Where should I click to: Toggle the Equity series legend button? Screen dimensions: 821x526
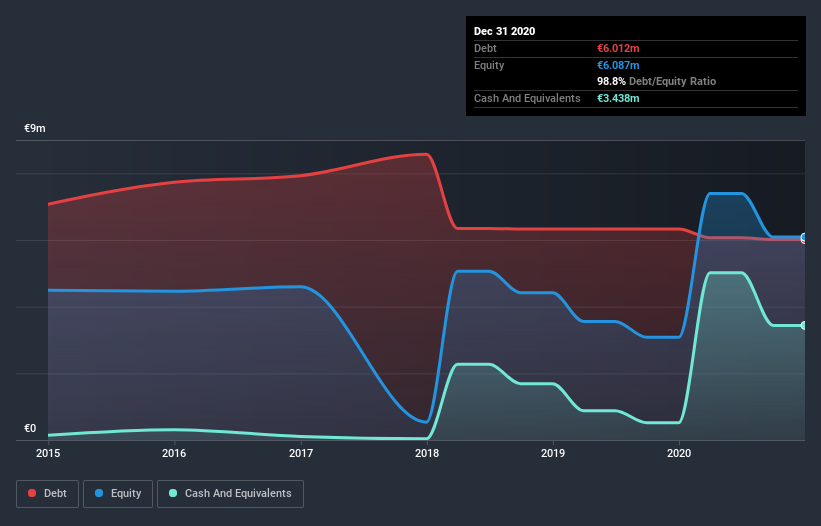click(x=118, y=494)
